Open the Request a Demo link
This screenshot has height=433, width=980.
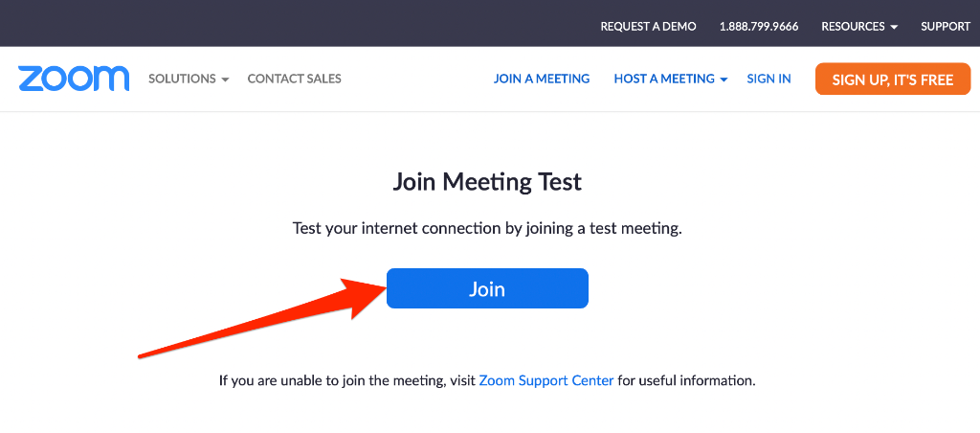(x=648, y=26)
